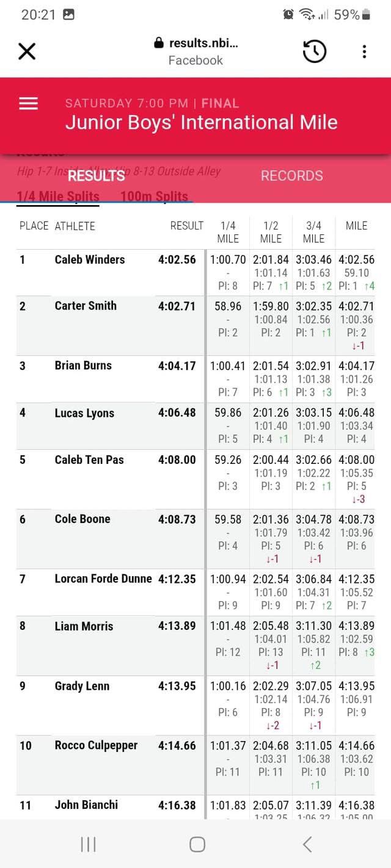The height and width of the screenshot is (868, 391).
Task: Switch to the RECORDS tab
Action: tap(291, 176)
